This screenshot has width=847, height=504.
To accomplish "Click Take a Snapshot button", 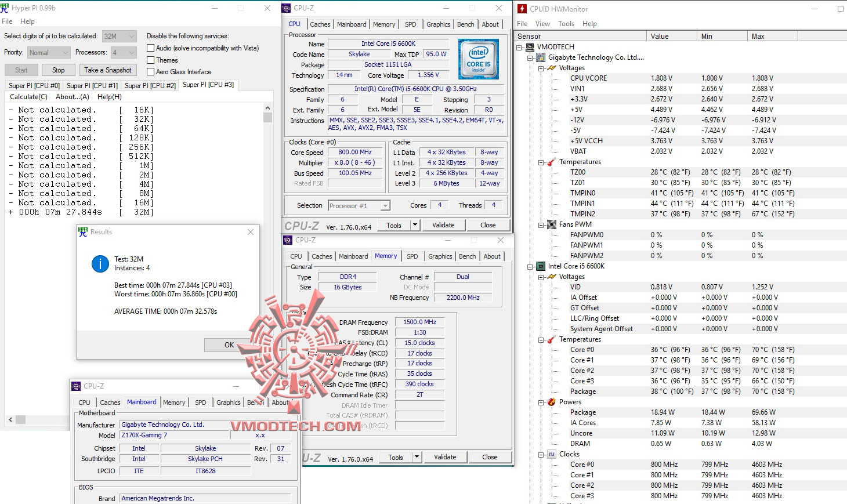I will click(108, 70).
